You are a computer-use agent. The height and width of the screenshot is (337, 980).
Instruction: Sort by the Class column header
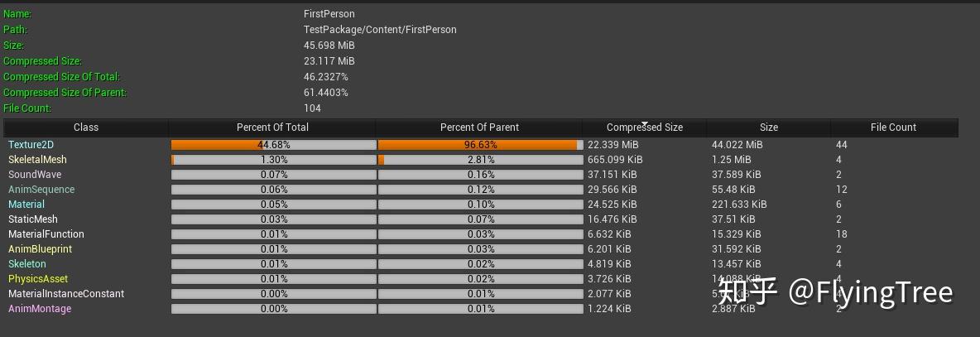(86, 128)
